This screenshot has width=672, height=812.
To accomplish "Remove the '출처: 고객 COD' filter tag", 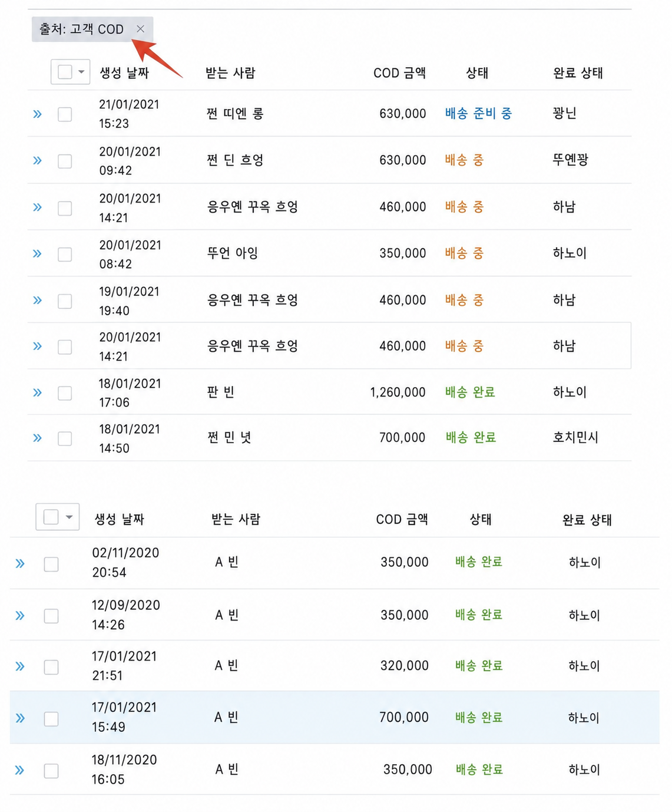I will pos(140,29).
